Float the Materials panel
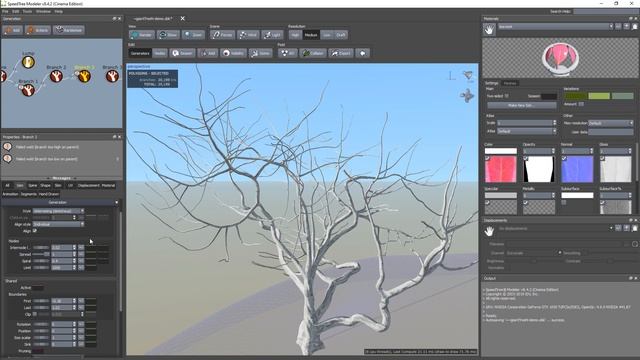The image size is (640, 360). coord(631,19)
